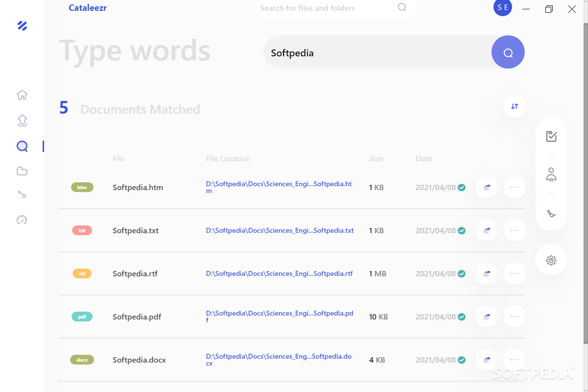Click the top bar magnifier icon
The height and width of the screenshot is (392, 588).
(402, 7)
